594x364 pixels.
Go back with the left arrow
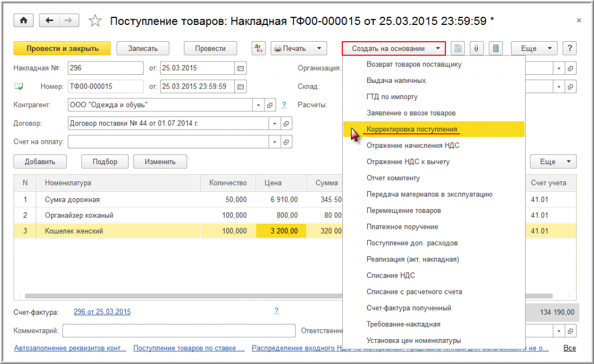click(x=49, y=21)
